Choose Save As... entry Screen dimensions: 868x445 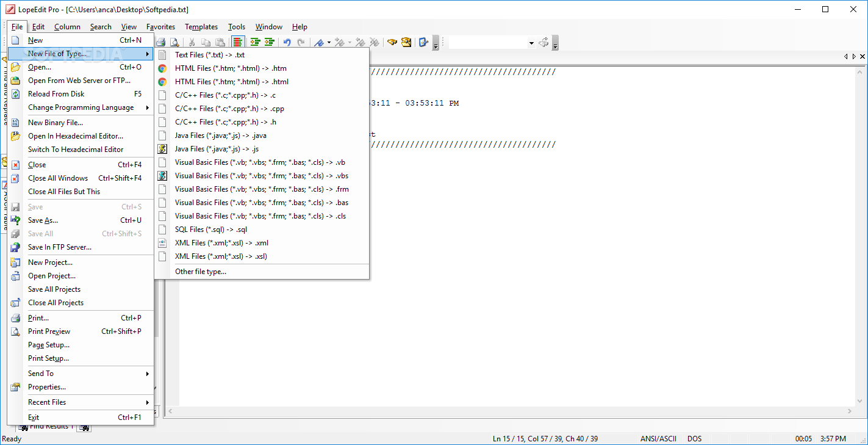[x=81, y=220]
